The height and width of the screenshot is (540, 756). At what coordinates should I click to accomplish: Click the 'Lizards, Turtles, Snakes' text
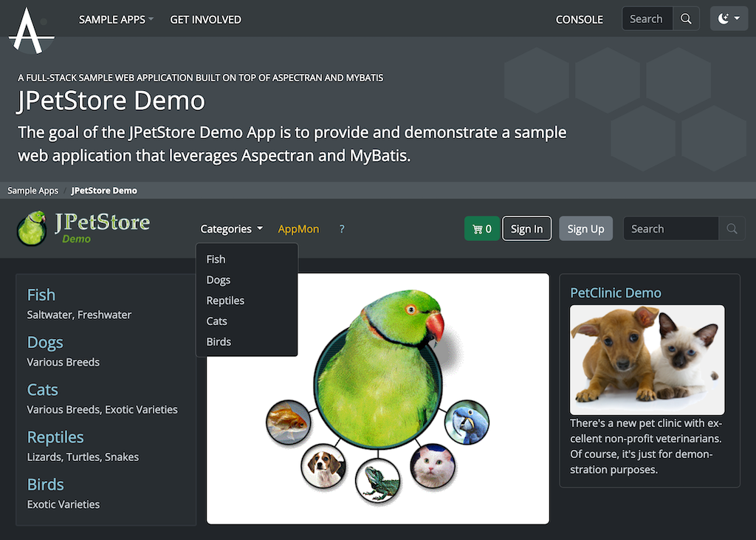point(83,457)
